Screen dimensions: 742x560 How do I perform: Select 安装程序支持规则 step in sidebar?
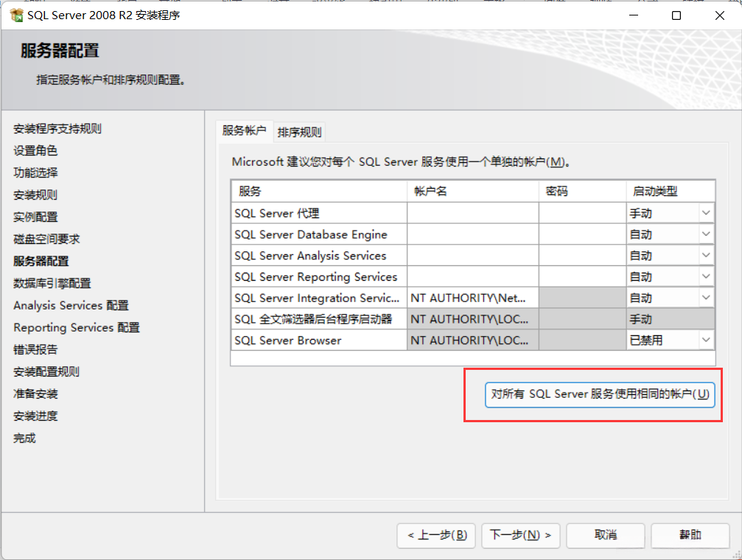point(57,129)
